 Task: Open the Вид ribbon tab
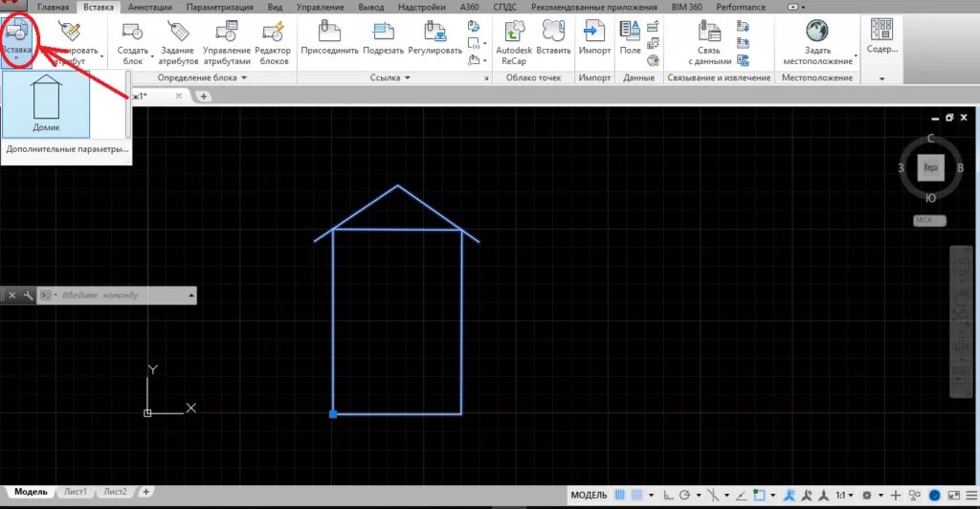pos(275,7)
